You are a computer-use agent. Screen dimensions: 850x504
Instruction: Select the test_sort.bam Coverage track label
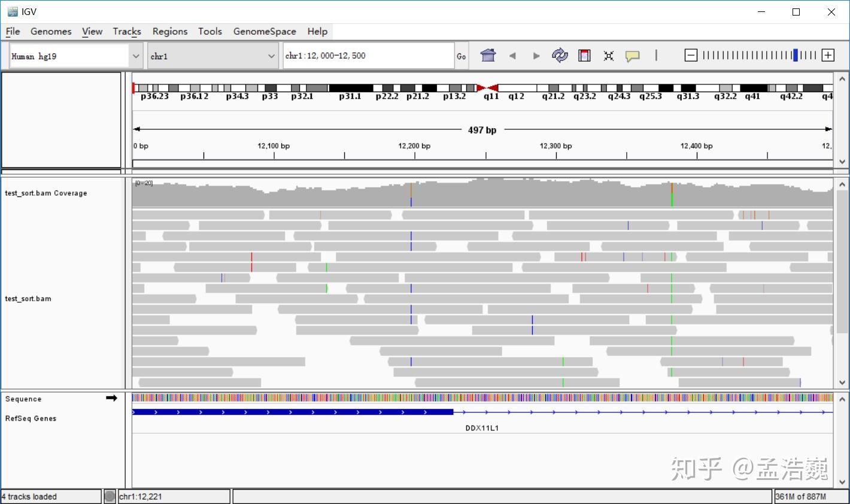(46, 193)
